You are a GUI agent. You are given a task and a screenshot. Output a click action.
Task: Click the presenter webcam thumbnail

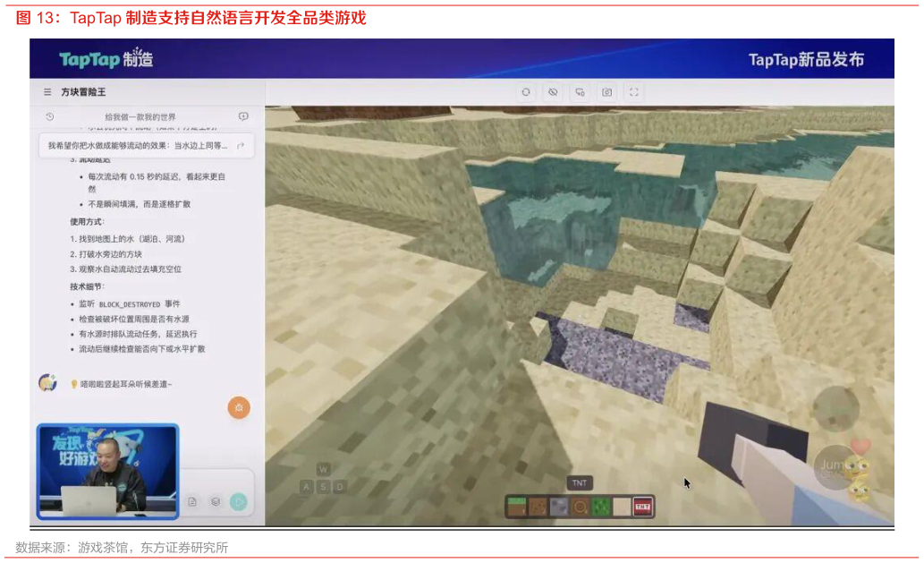[108, 472]
